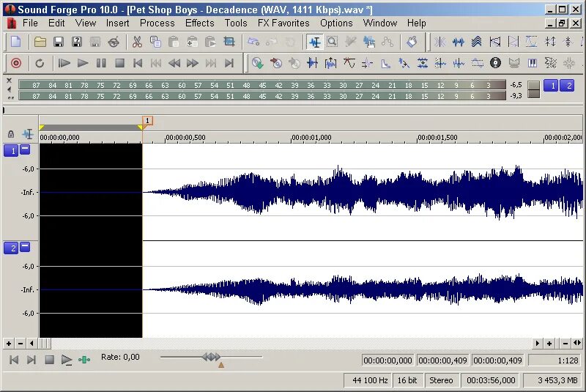Click the Mix paste icon with plus
This screenshot has height=392, width=586.
(x=192, y=42)
